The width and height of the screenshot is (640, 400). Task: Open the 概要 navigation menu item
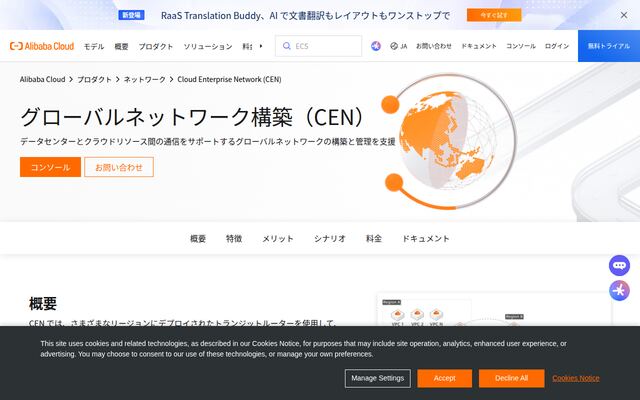pos(121,47)
